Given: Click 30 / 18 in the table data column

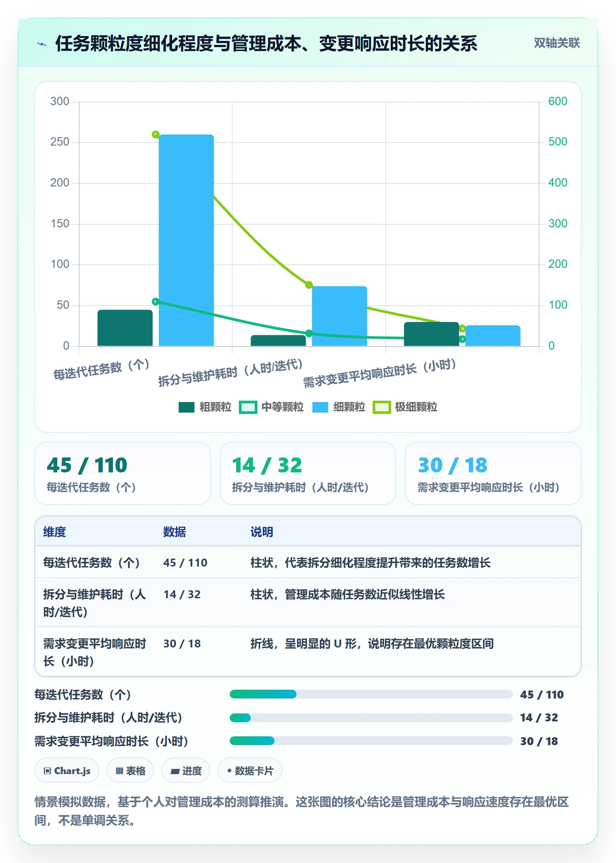Looking at the screenshot, I should 182,644.
